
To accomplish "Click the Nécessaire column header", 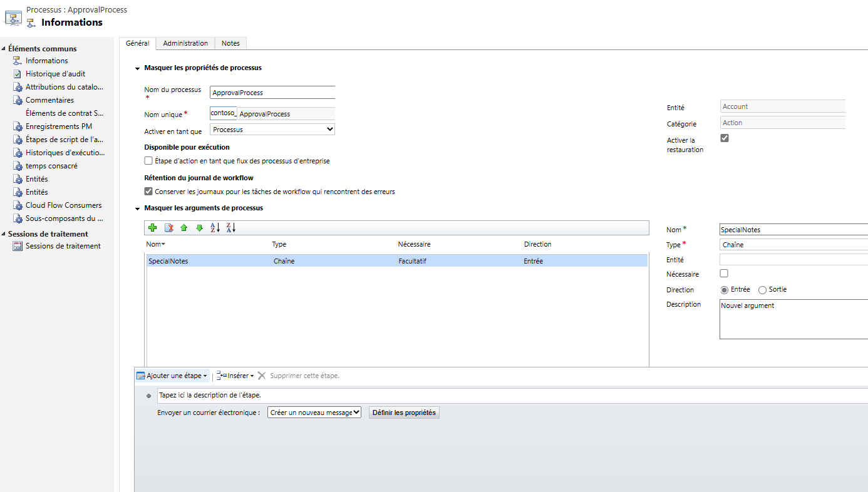I will click(414, 244).
